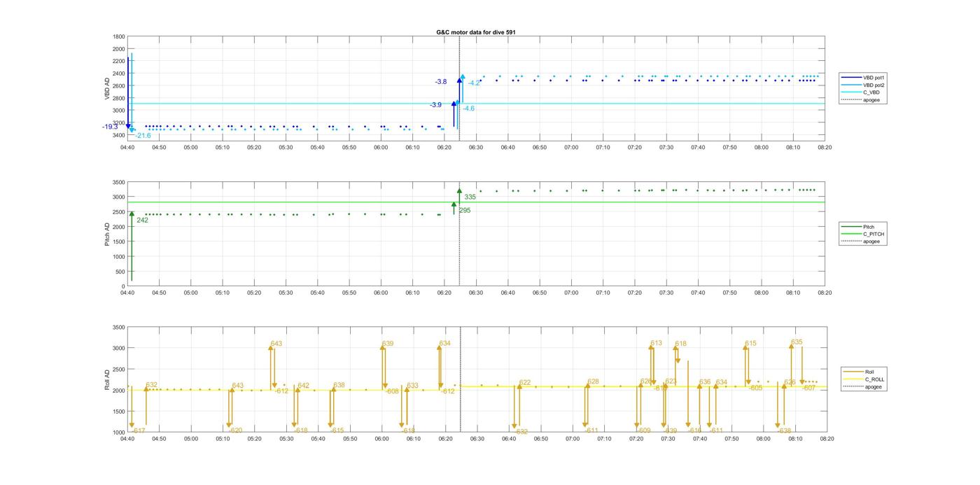Click the "-620" roll move label

tap(236, 431)
